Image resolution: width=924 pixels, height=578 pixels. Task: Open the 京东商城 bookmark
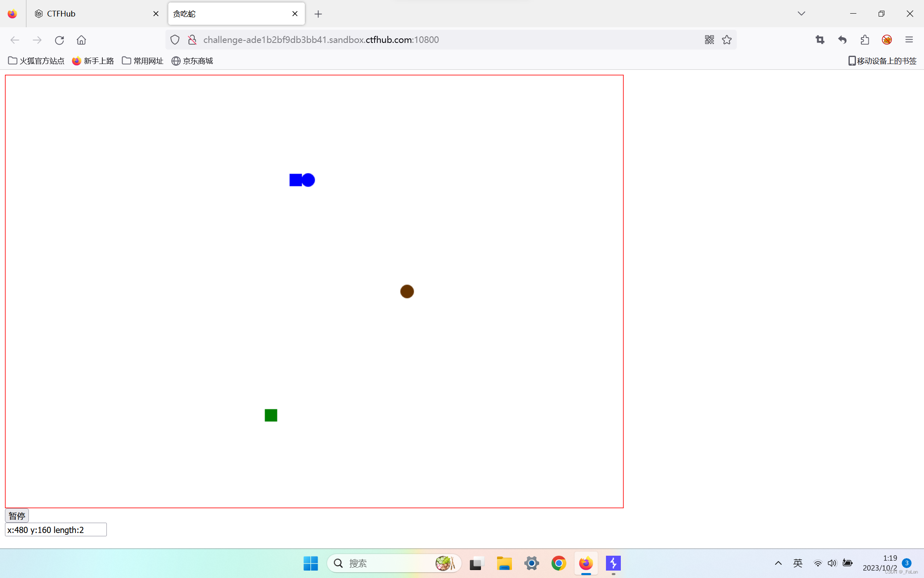pos(192,61)
